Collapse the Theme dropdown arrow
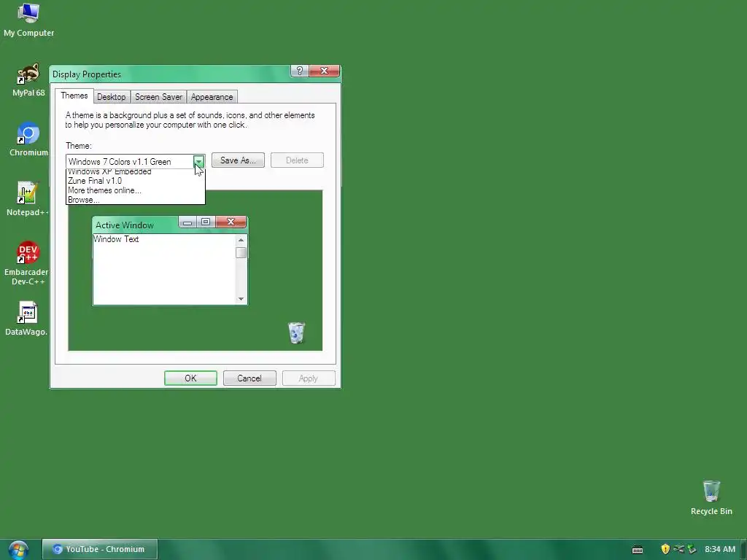The height and width of the screenshot is (560, 747). [x=198, y=161]
